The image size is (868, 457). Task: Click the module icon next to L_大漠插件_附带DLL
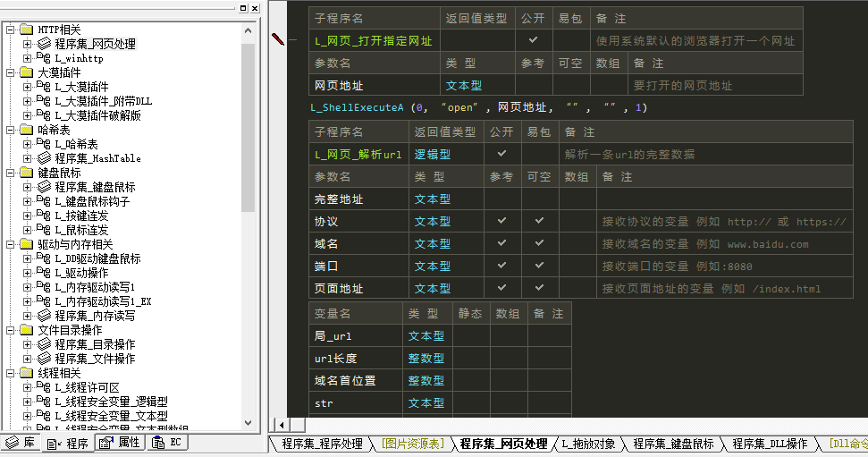tap(44, 101)
